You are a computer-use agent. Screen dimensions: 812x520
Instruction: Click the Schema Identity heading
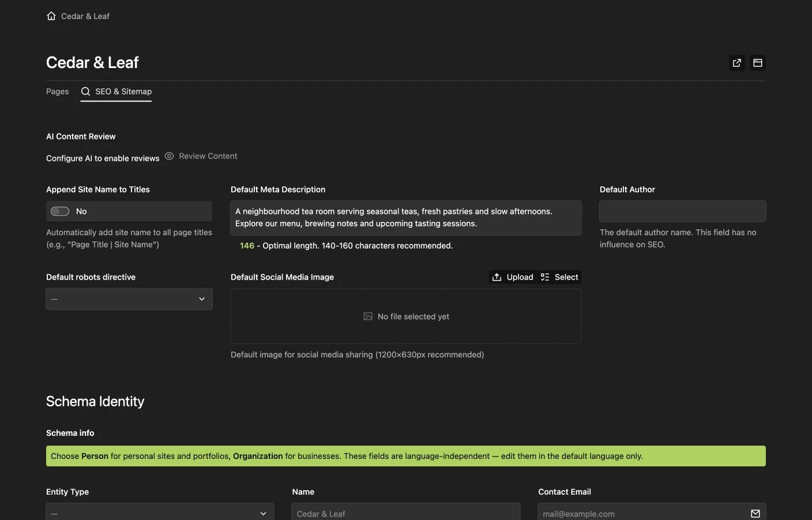point(95,401)
